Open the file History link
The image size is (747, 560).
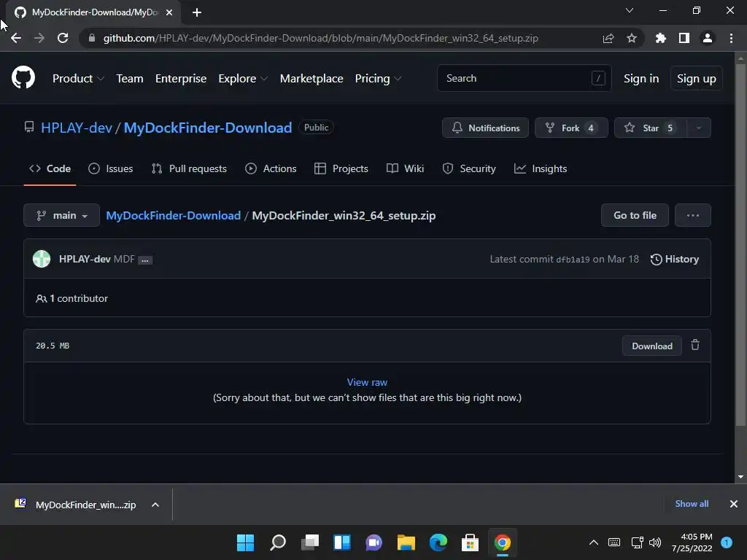point(675,259)
